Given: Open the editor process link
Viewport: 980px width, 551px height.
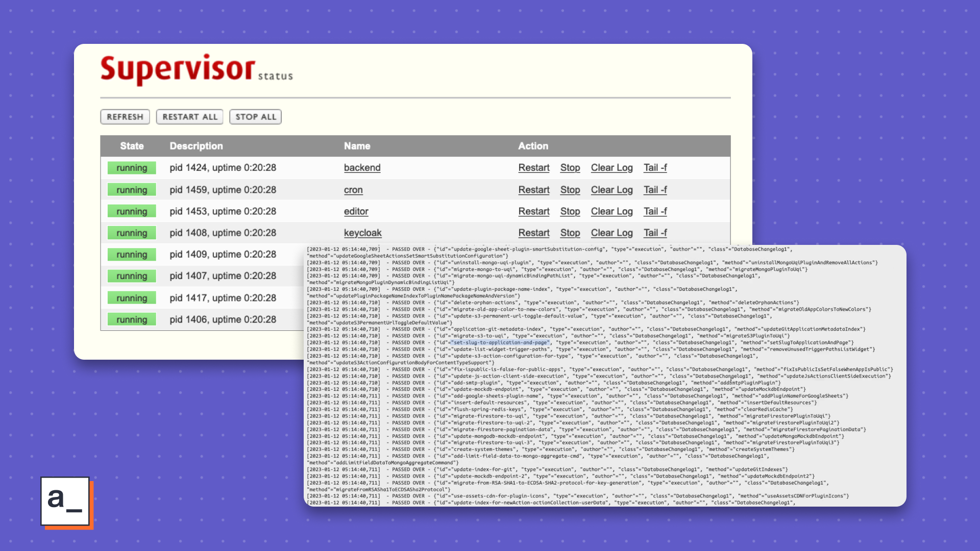Looking at the screenshot, I should coord(356,211).
